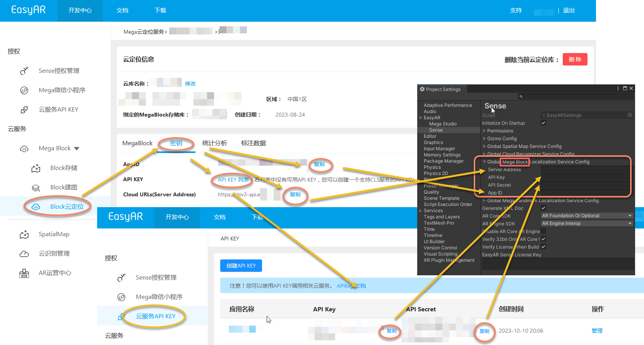Open the AR Core SDK dropdown

(587, 216)
